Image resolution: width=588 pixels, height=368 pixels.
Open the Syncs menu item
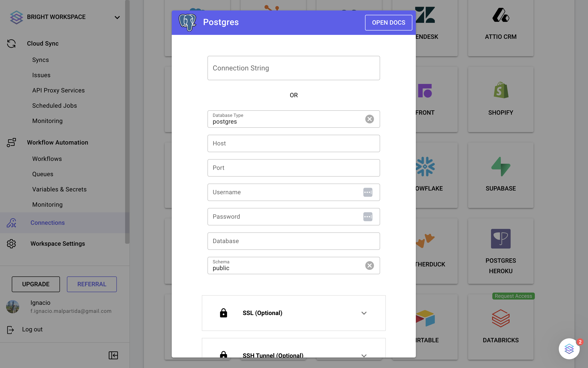coord(40,60)
